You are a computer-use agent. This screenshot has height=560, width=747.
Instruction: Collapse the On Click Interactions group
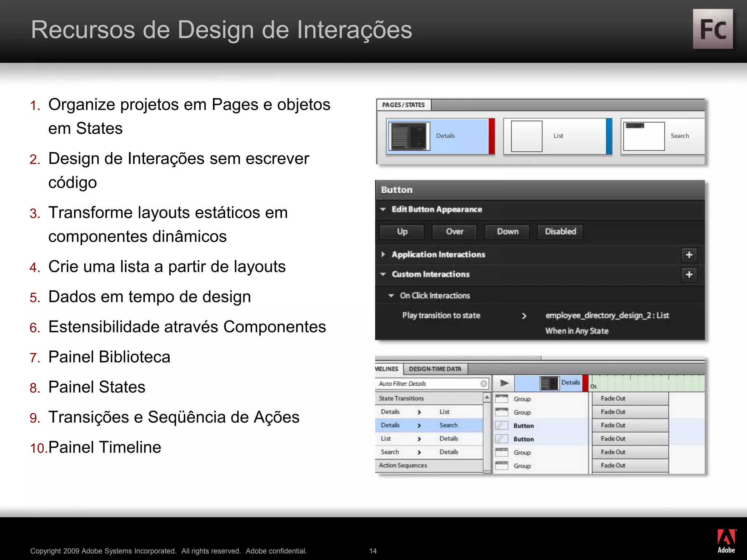[391, 296]
